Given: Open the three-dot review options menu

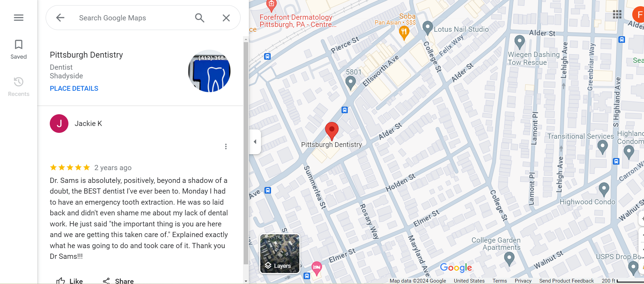Looking at the screenshot, I should [x=226, y=147].
